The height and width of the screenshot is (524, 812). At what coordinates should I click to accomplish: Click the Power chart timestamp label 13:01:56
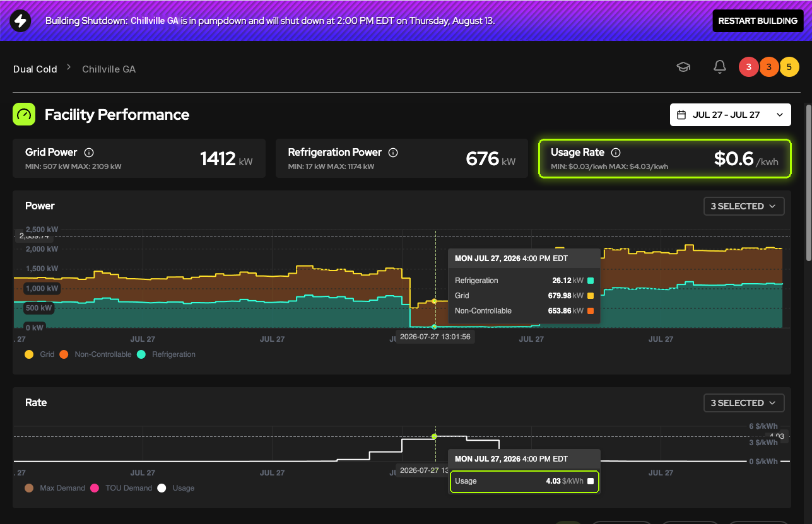tap(435, 337)
